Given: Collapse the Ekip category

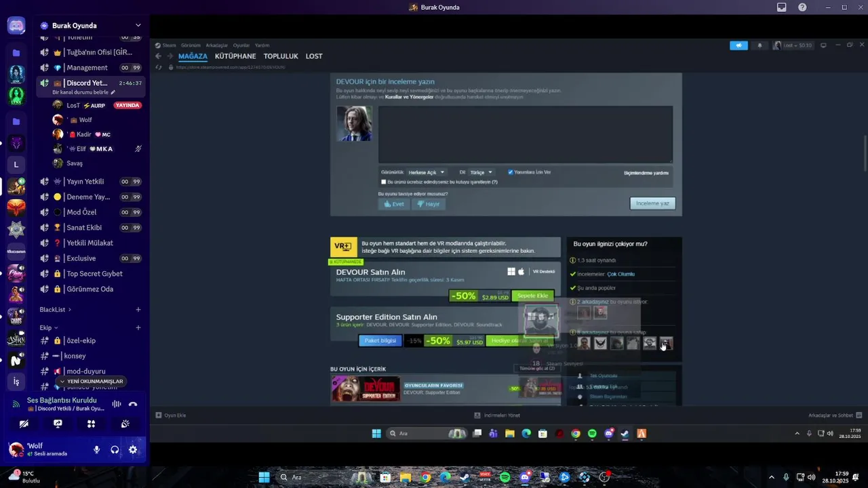Looking at the screenshot, I should tap(49, 327).
